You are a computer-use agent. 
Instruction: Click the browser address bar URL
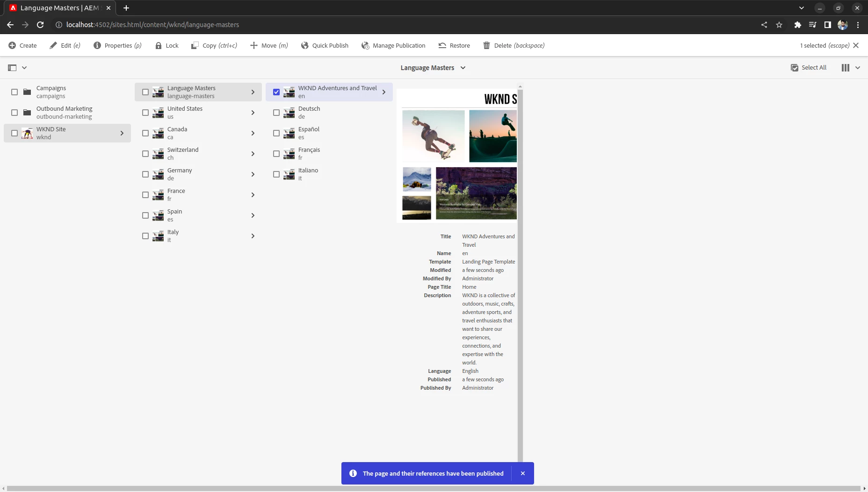tap(152, 25)
